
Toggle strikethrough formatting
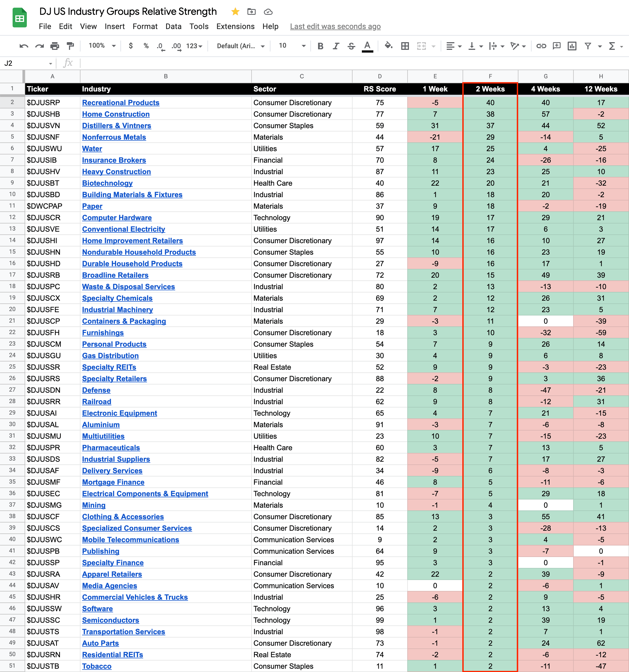coord(351,46)
